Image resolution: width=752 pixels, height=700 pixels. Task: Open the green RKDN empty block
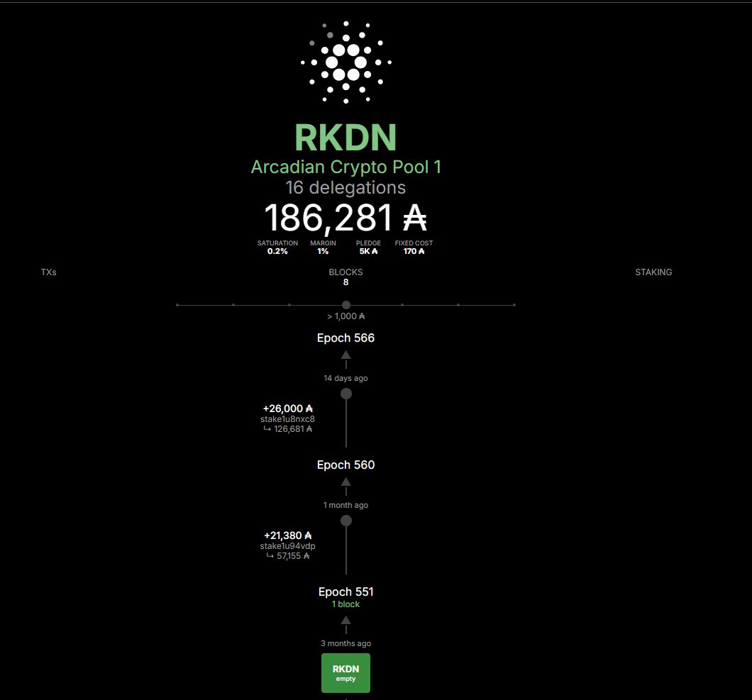(x=345, y=673)
